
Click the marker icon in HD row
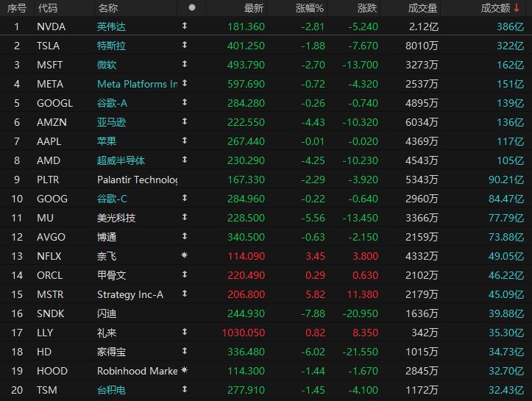tap(185, 351)
